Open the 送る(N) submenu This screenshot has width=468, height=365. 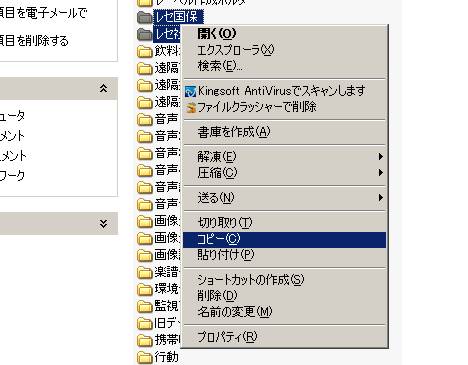pyautogui.click(x=284, y=198)
